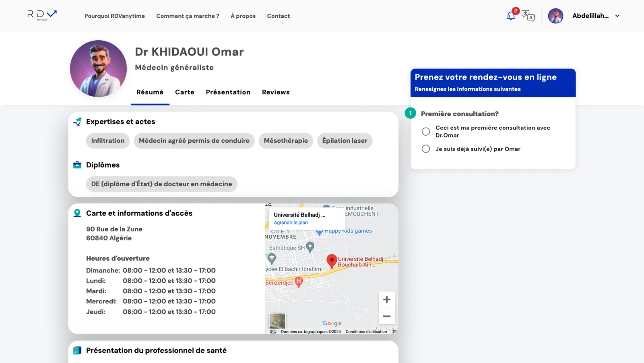Click the Jeudi opening hours row

coord(151,312)
